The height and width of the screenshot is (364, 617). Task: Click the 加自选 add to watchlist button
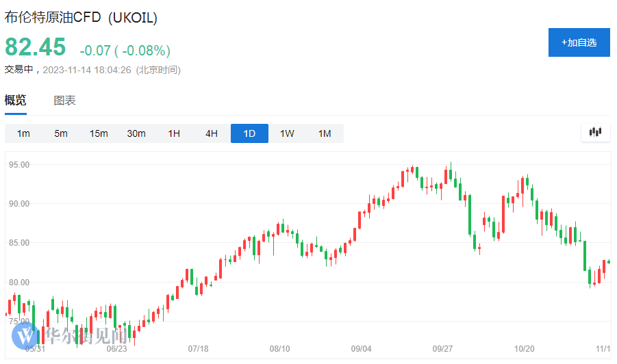(579, 42)
